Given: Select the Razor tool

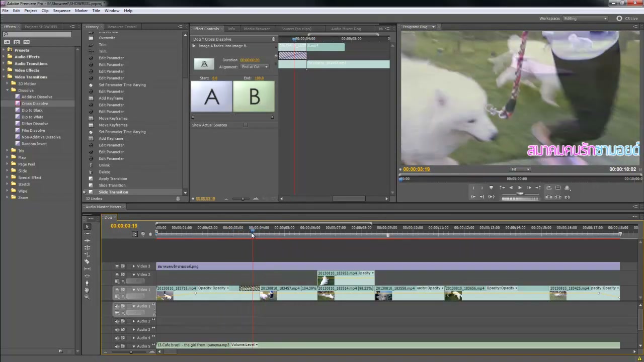Looking at the screenshot, I should coord(87,262).
